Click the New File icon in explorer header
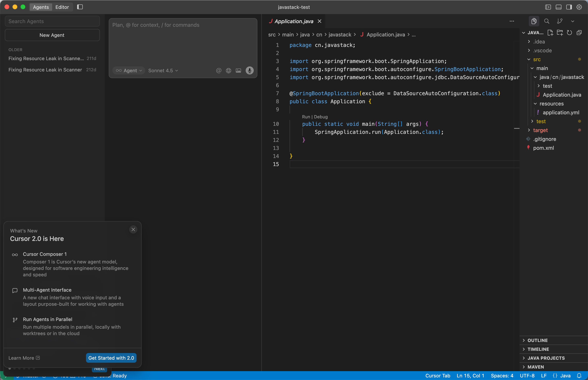This screenshot has width=588, height=380. [550, 33]
